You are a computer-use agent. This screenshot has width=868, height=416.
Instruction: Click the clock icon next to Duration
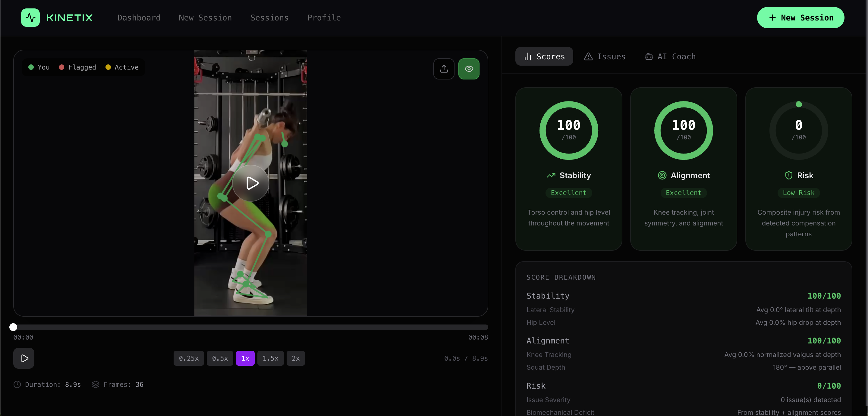tap(17, 384)
